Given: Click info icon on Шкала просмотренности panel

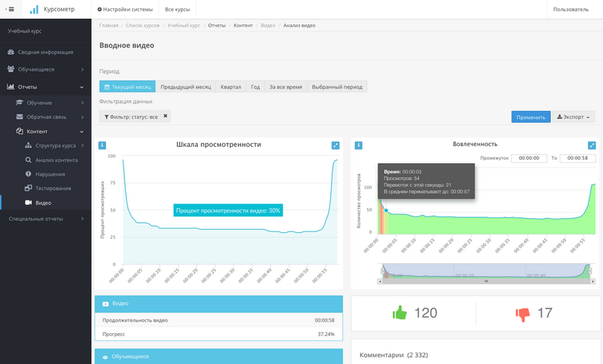Looking at the screenshot, I should click(103, 145).
